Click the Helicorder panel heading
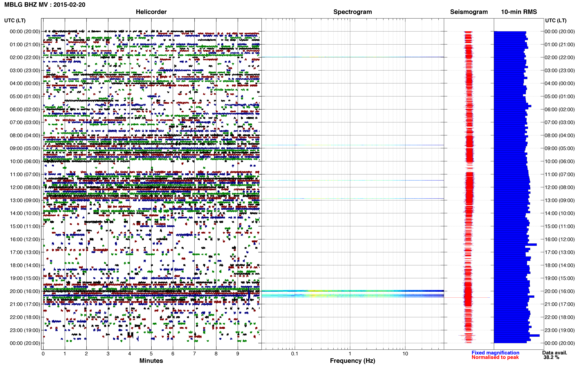 151,12
